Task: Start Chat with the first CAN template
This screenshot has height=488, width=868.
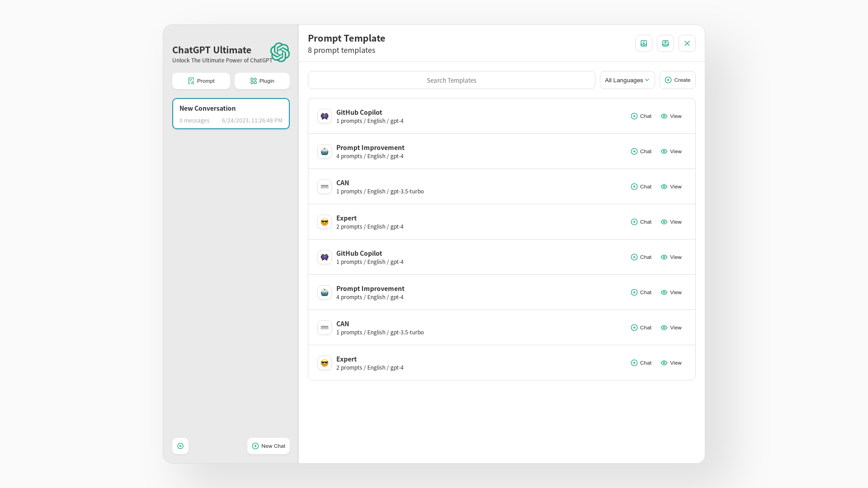Action: click(x=641, y=187)
